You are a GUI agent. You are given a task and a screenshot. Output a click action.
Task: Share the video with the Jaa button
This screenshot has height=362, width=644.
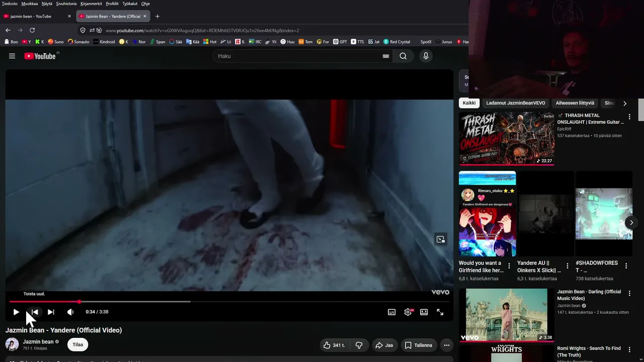(384, 345)
